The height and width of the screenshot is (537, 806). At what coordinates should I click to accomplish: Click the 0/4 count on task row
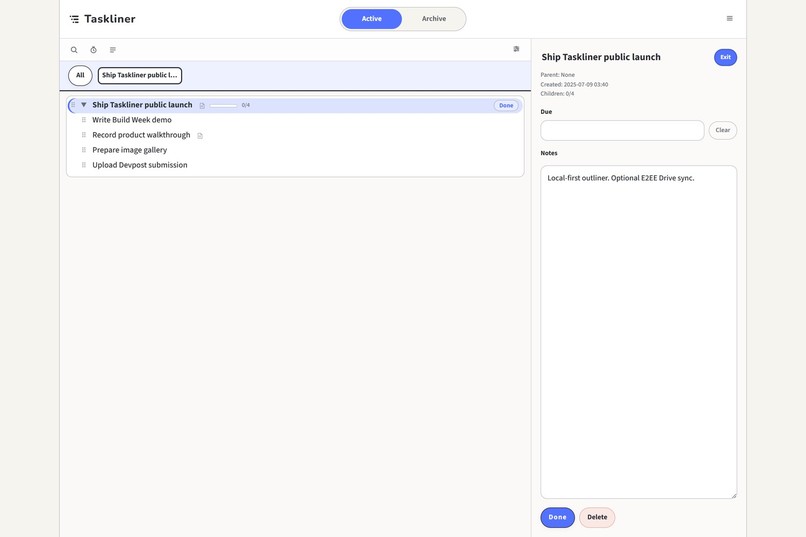click(246, 105)
